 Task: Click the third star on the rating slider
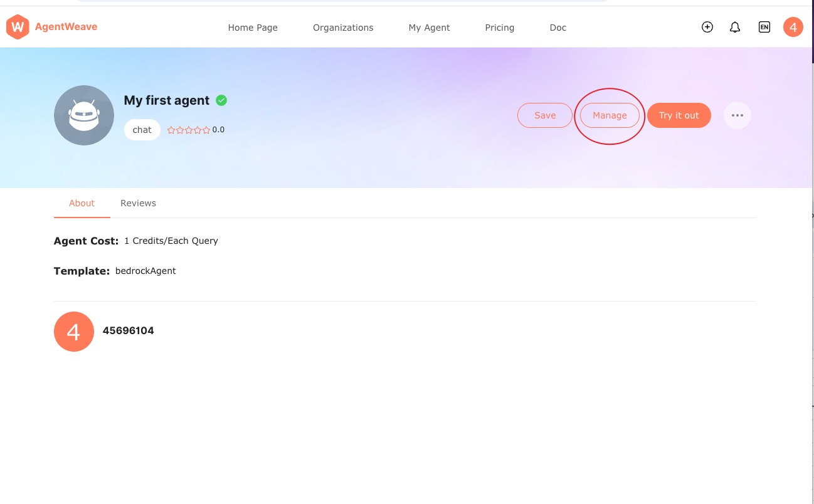189,130
